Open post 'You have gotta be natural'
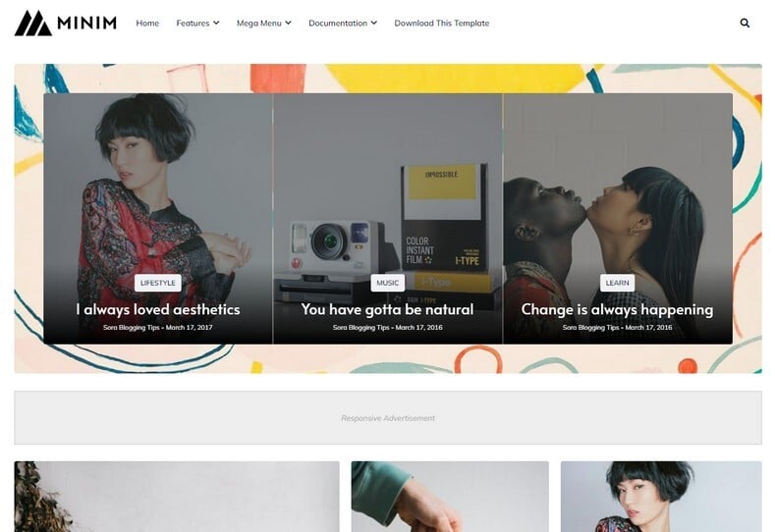The width and height of the screenshot is (775, 532). point(387,309)
